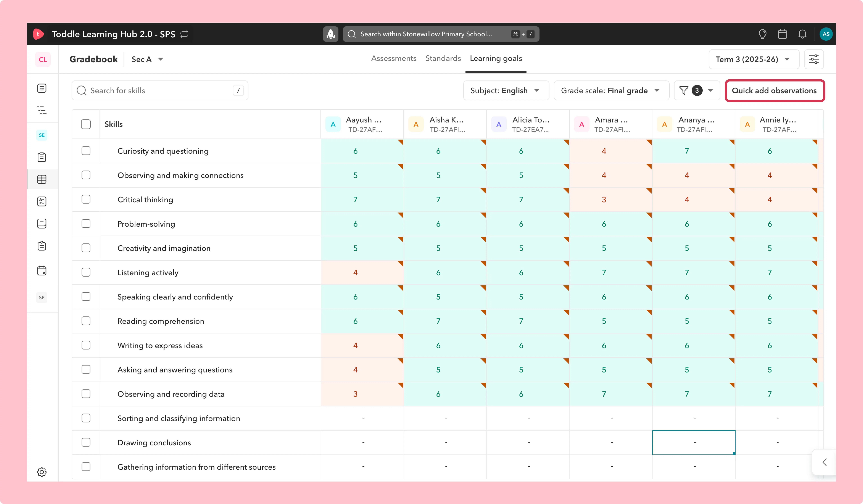Click the Annie ly... student header
The width and height of the screenshot is (863, 504).
coord(776,124)
